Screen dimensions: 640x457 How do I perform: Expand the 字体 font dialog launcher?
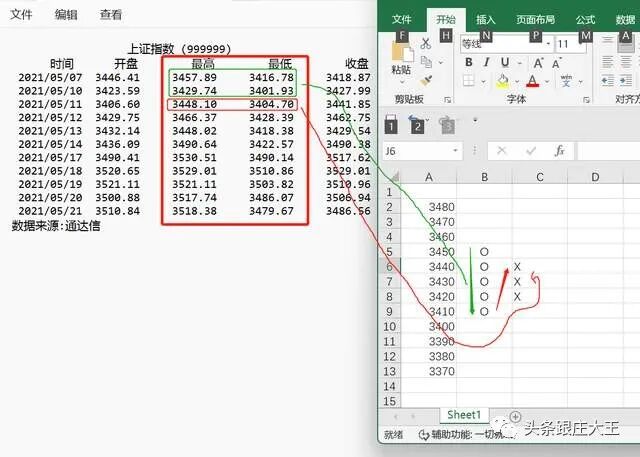[x=586, y=100]
